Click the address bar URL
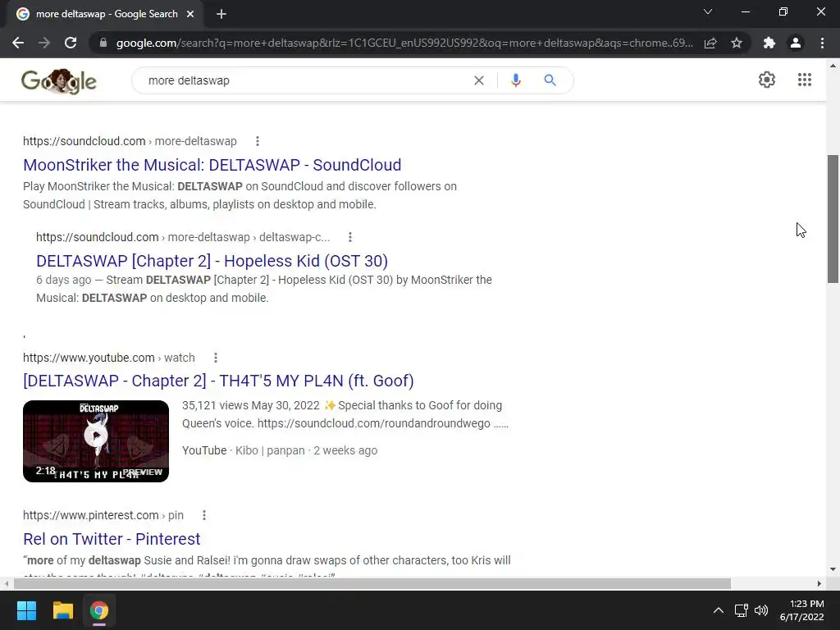The width and height of the screenshot is (840, 630). click(x=404, y=43)
